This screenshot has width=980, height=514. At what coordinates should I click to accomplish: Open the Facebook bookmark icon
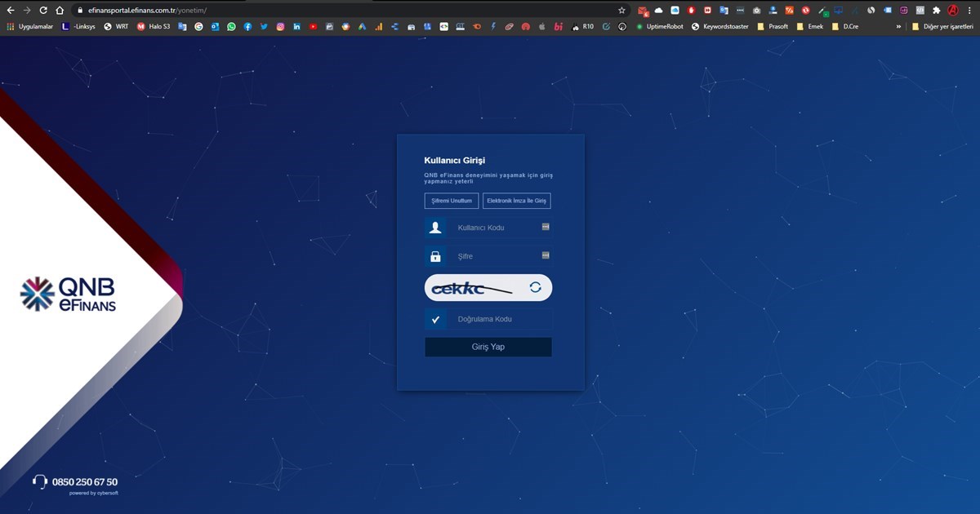click(x=247, y=26)
